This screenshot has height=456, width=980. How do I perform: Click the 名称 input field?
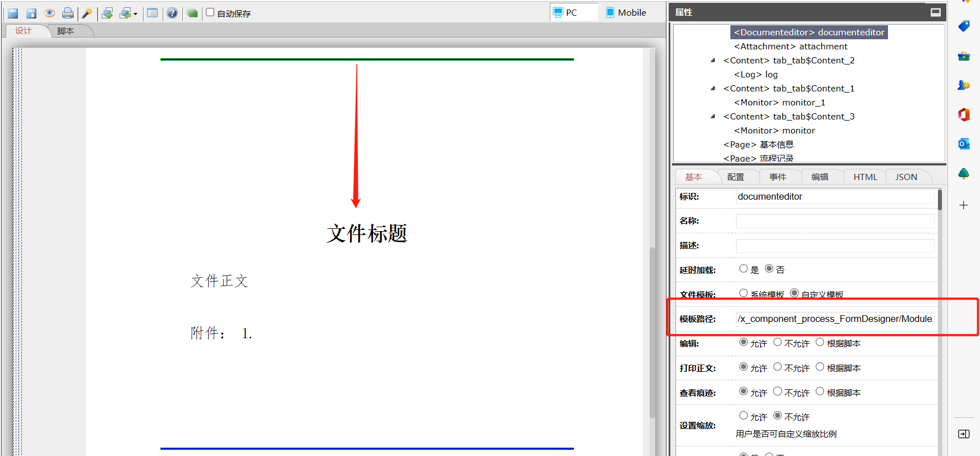[835, 221]
